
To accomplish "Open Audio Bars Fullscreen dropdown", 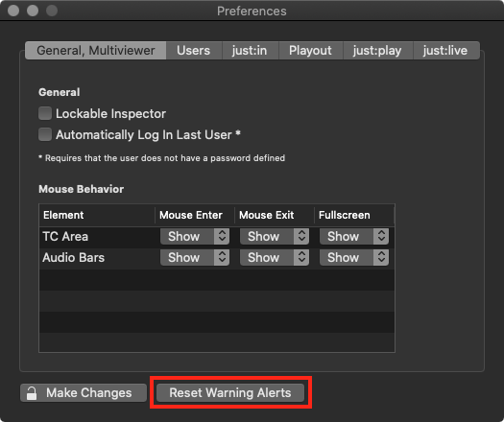I will click(354, 258).
